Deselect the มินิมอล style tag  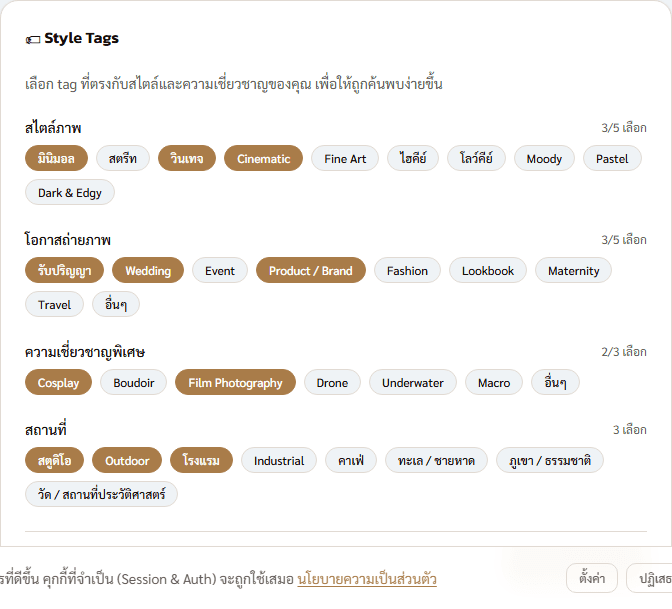tap(56, 159)
